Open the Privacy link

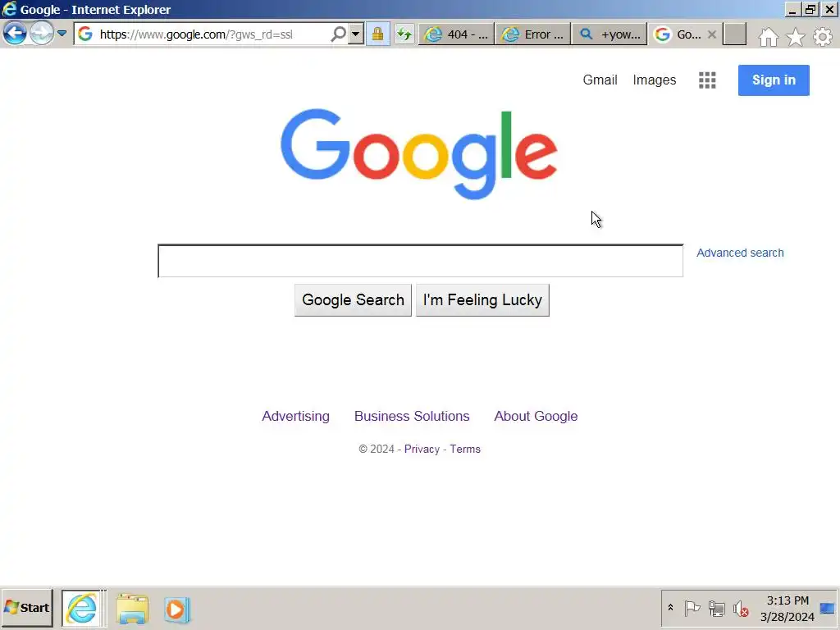[x=422, y=449]
